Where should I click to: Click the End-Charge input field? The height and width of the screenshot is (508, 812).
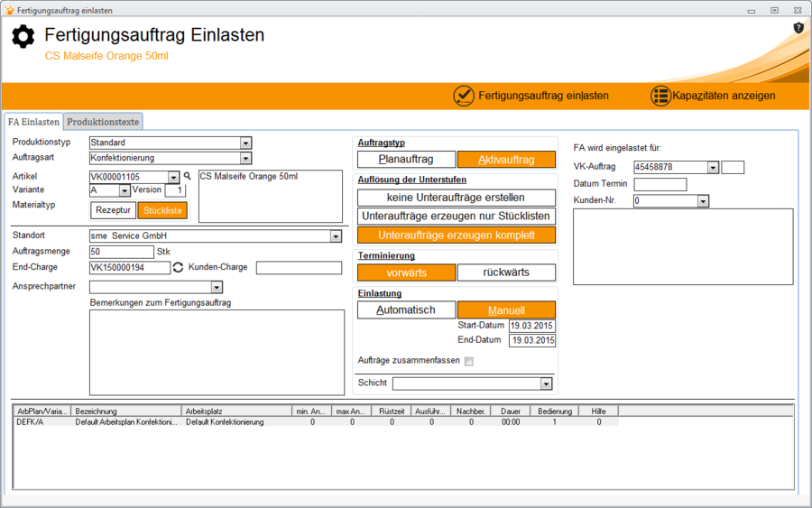130,268
